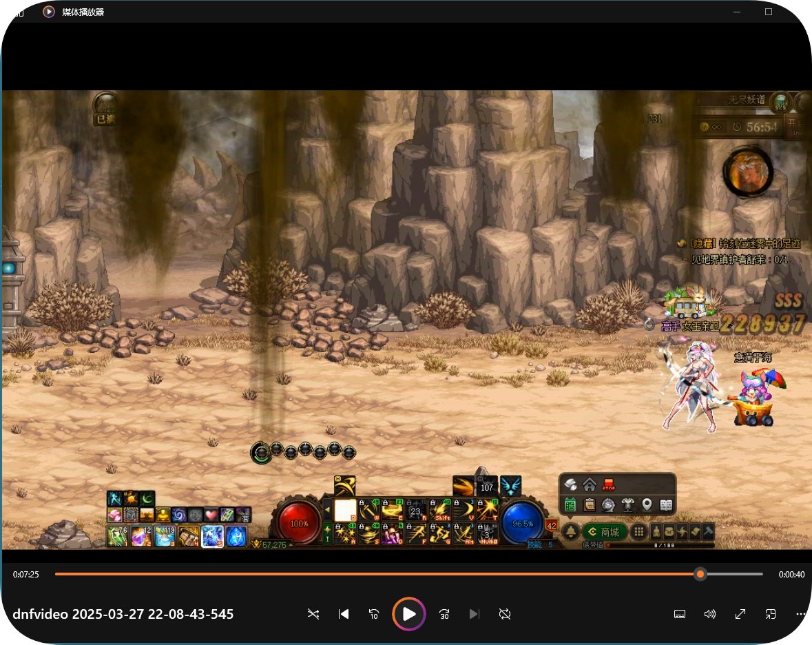Start video playback with the Play button

[x=408, y=614]
